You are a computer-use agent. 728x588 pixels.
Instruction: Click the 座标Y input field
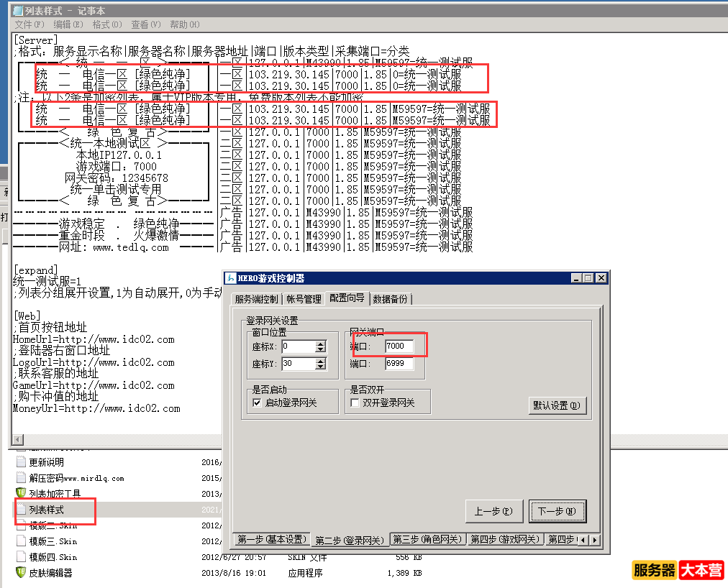pos(299,364)
